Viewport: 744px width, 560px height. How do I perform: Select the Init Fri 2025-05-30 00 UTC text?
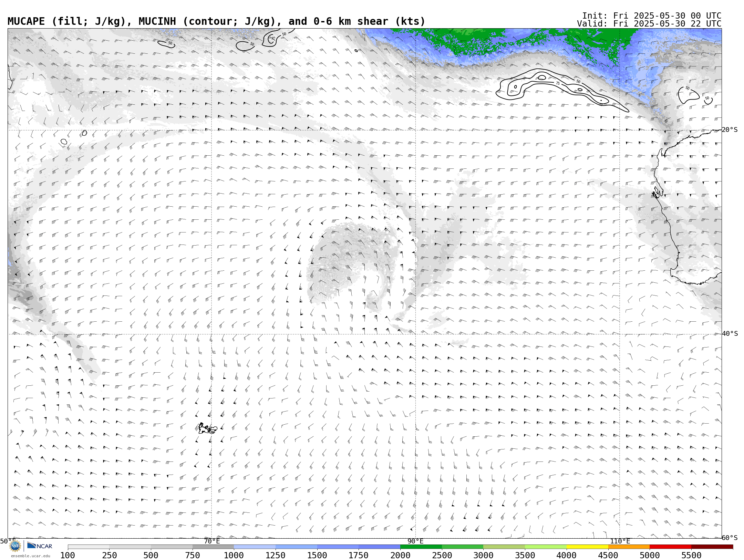point(652,16)
